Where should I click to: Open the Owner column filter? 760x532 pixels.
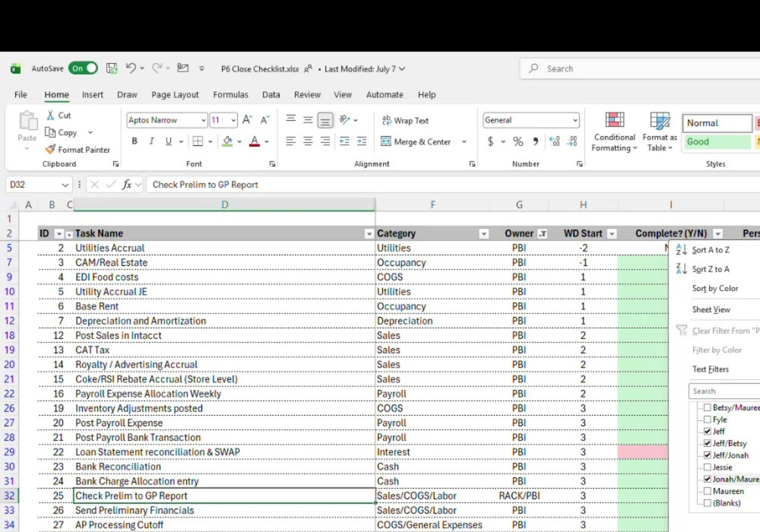(542, 233)
